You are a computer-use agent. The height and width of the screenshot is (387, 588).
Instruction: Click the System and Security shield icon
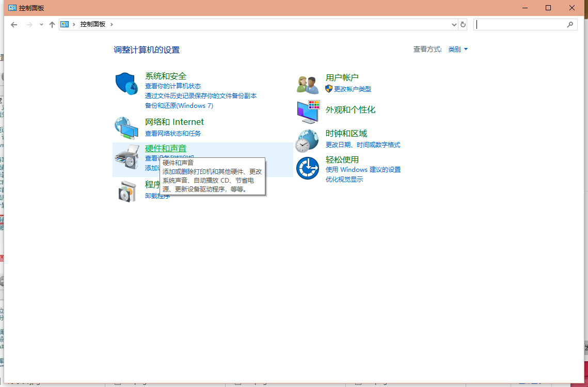point(126,84)
